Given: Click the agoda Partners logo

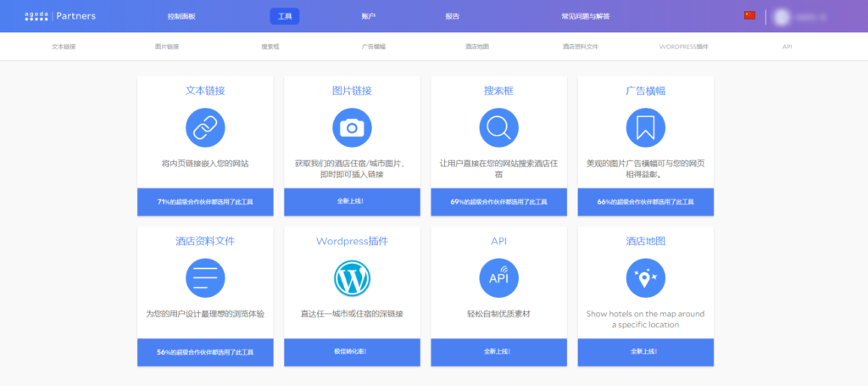Looking at the screenshot, I should [x=60, y=16].
